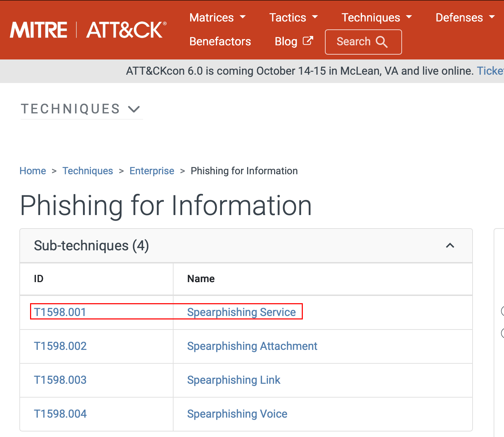Screen dimensions: 504x437
Task: Open the Defenses dropdown menu
Action: pyautogui.click(x=465, y=18)
